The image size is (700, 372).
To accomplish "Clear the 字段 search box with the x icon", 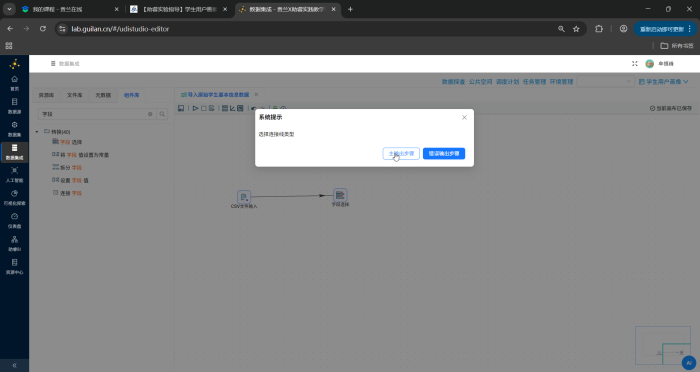I will coord(150,114).
